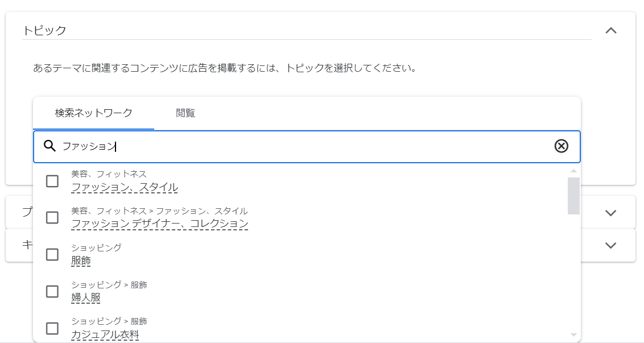Select the 検索ネットワーク tab
Screen dimensions: 644x343
[94, 113]
